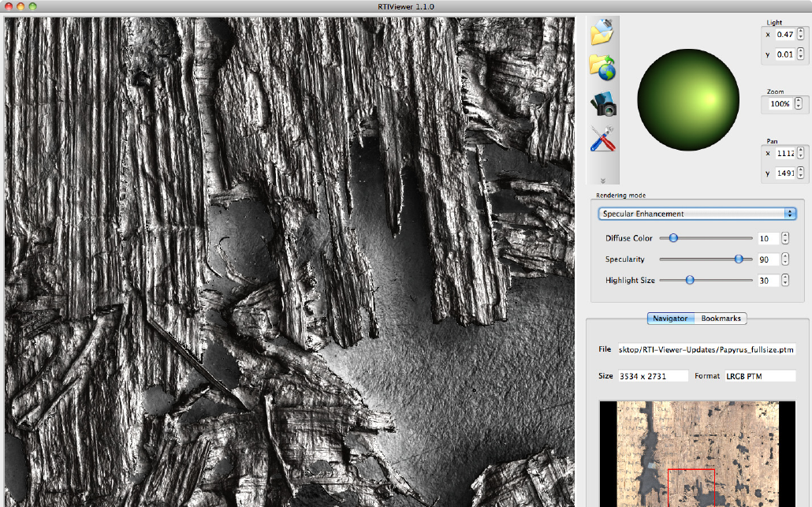This screenshot has height=507, width=812.
Task: Open remote file with globe folder icon
Action: tap(602, 67)
